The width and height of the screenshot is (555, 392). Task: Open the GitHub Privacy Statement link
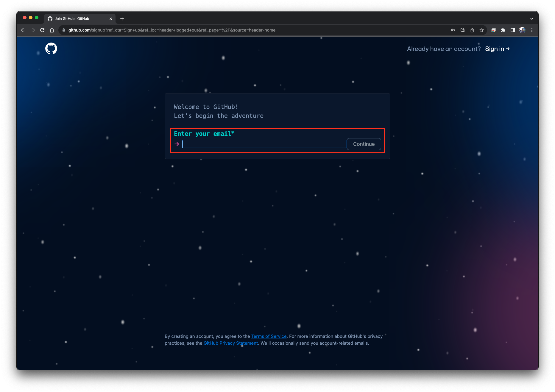point(231,343)
